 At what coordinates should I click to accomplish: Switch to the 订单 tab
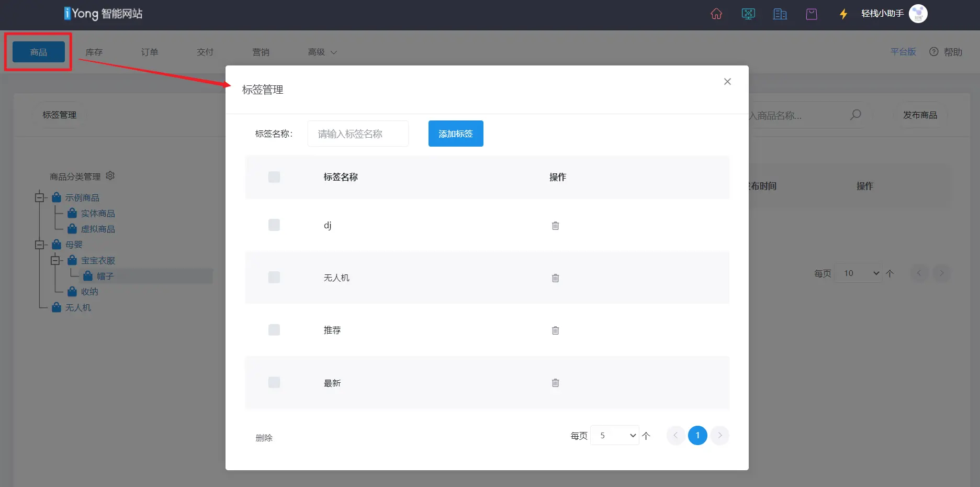point(150,52)
